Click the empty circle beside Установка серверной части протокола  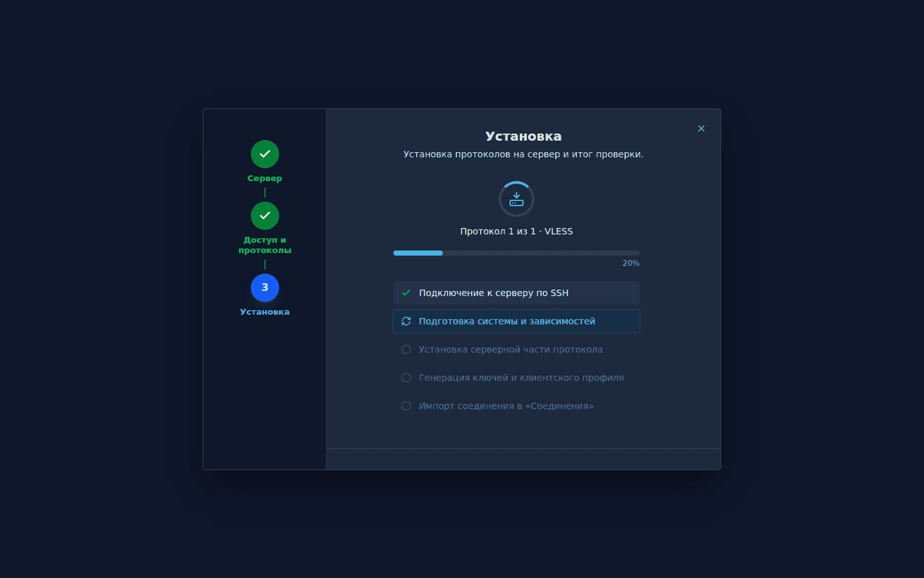[406, 349]
